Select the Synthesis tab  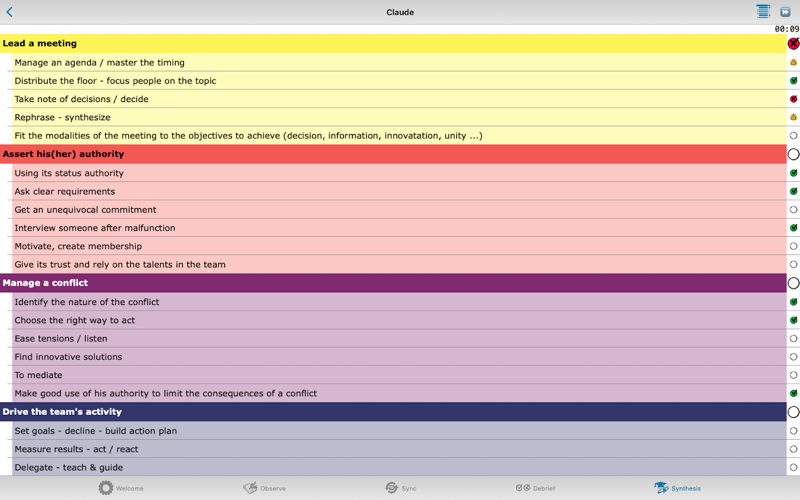point(678,488)
